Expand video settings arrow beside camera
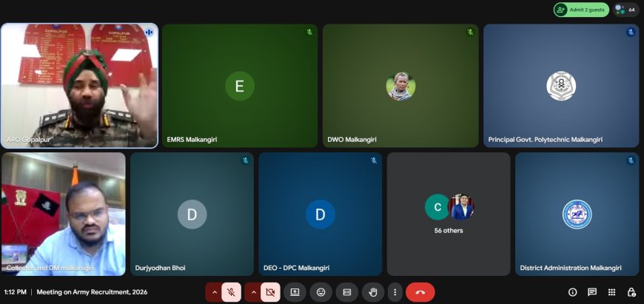Viewport: 644px width, 304px height. click(253, 292)
